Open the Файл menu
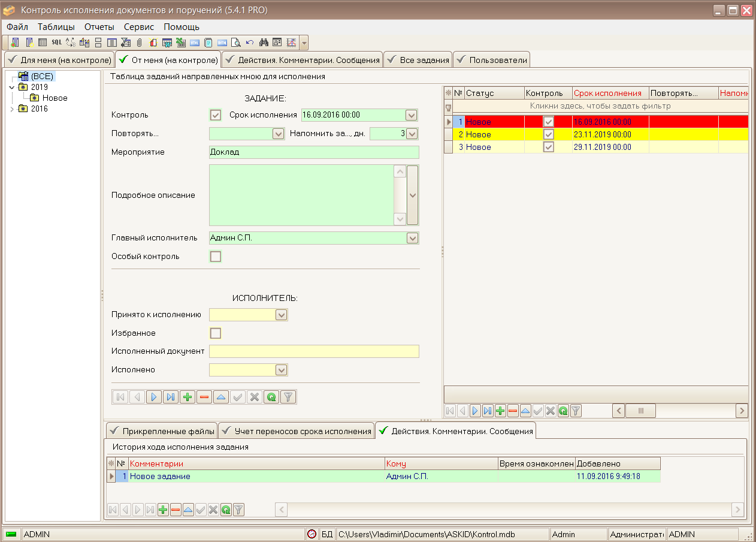756x542 pixels. click(17, 27)
